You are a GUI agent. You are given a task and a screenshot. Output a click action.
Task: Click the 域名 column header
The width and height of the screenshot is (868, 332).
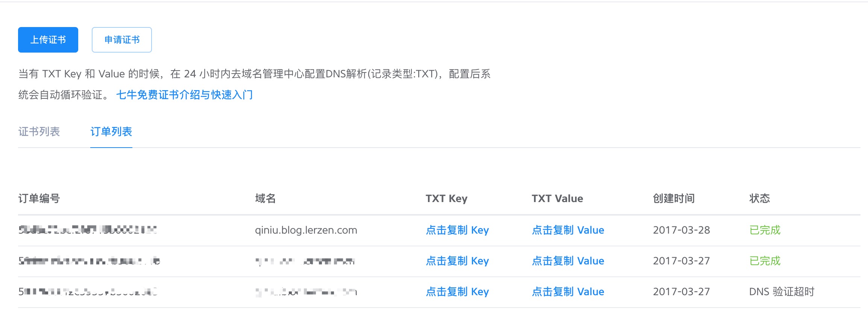(266, 198)
